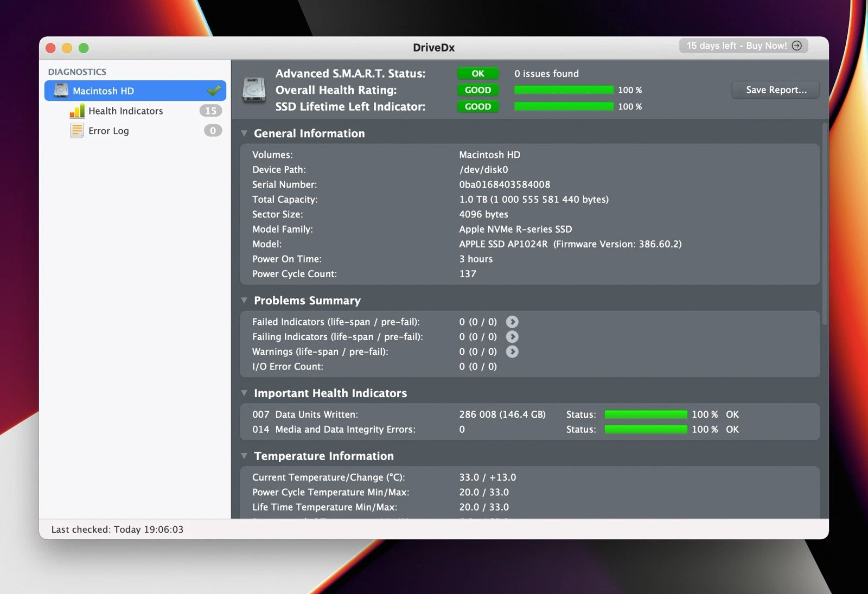
Task: Click the arrow icon next to Failing Indicators
Action: pyautogui.click(x=512, y=337)
